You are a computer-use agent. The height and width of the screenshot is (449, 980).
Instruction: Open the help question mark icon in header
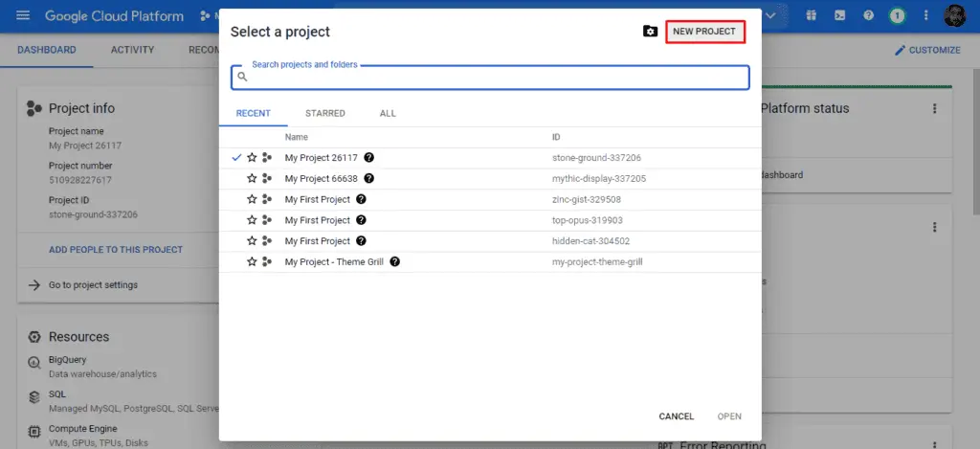click(x=869, y=15)
